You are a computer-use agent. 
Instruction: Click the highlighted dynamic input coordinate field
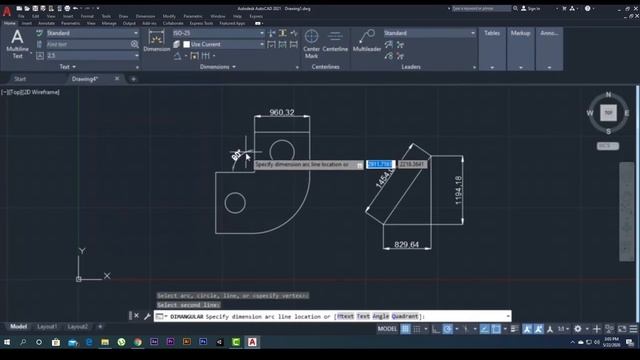click(380, 164)
